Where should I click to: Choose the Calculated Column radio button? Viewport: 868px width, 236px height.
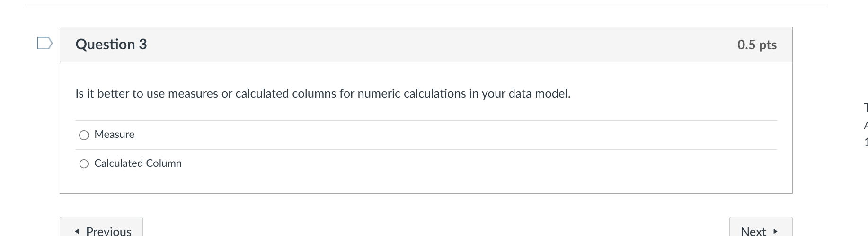(84, 164)
